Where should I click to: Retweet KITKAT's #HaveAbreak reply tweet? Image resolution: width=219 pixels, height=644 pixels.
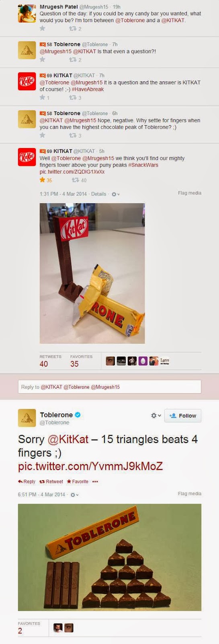tap(75, 97)
